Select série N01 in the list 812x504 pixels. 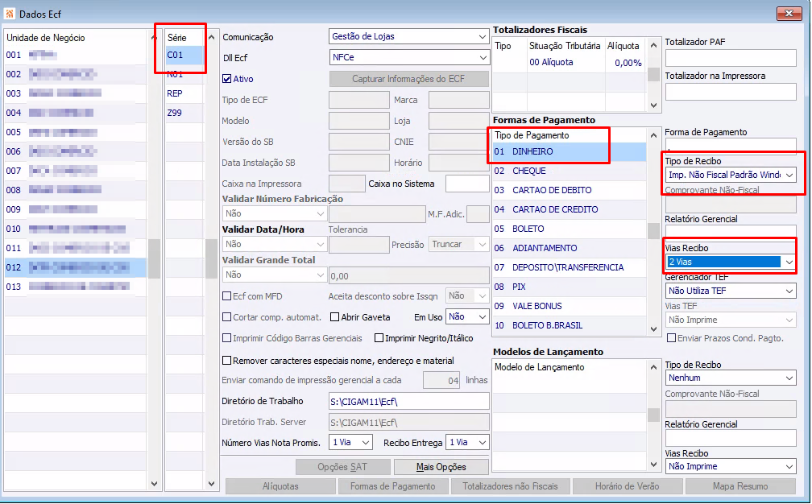[x=184, y=75]
